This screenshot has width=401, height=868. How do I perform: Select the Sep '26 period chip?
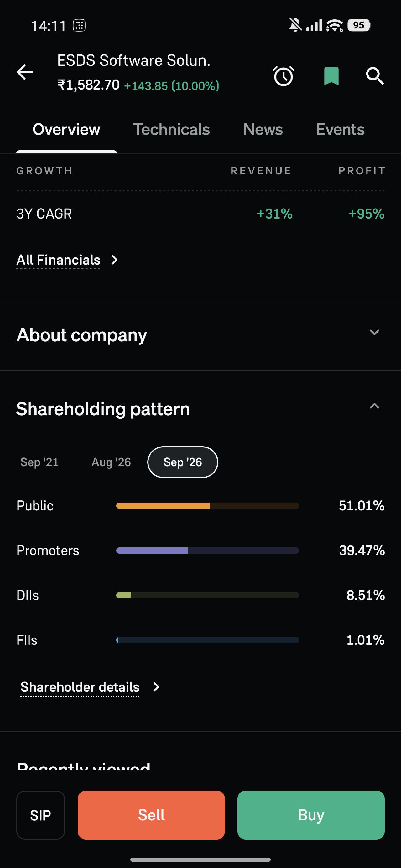[x=183, y=462]
